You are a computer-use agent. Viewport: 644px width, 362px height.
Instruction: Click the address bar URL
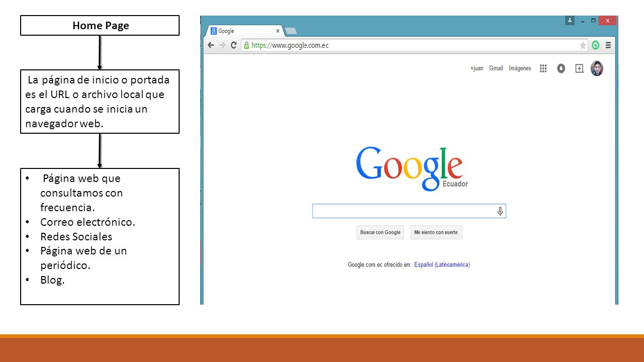(290, 45)
